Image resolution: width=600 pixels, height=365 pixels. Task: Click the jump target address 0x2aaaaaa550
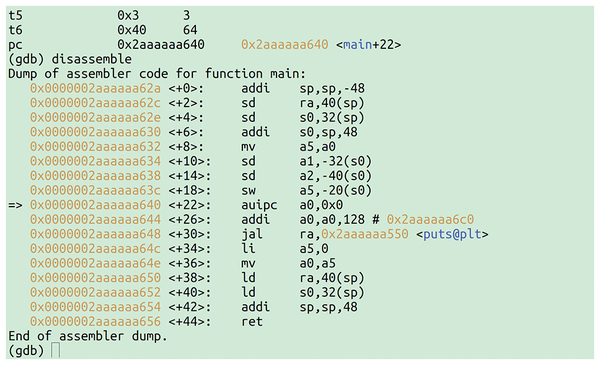point(365,234)
